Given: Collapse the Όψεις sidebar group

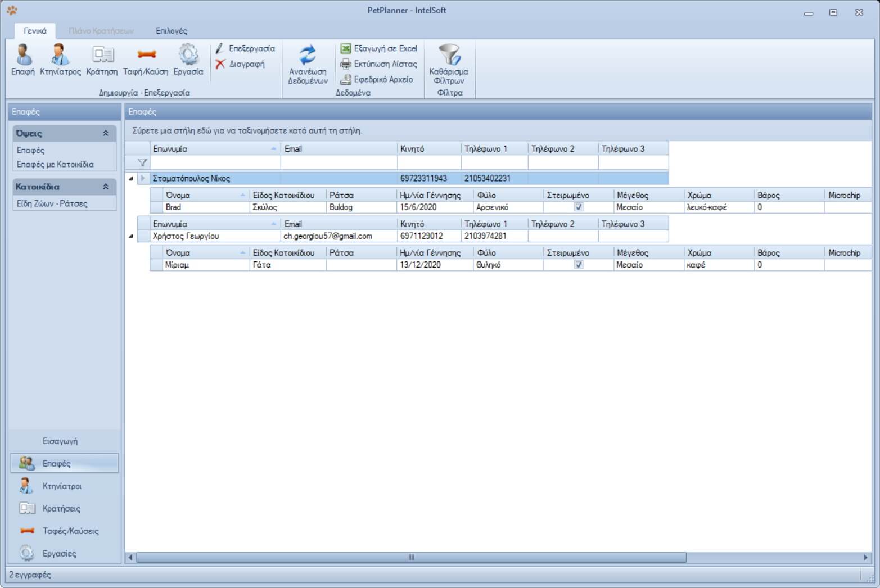Looking at the screenshot, I should click(105, 133).
